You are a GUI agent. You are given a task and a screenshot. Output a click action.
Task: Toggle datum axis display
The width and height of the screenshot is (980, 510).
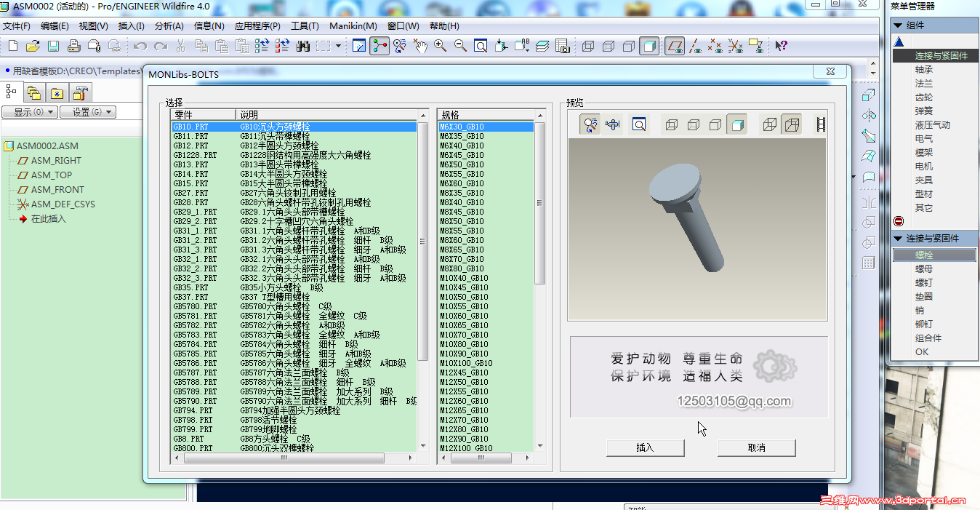(x=696, y=46)
